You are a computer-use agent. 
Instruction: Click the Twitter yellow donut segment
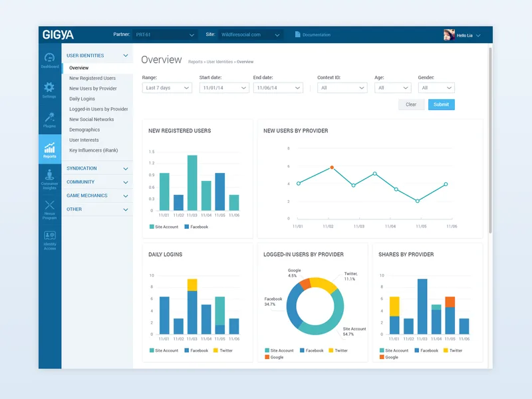[x=323, y=284]
